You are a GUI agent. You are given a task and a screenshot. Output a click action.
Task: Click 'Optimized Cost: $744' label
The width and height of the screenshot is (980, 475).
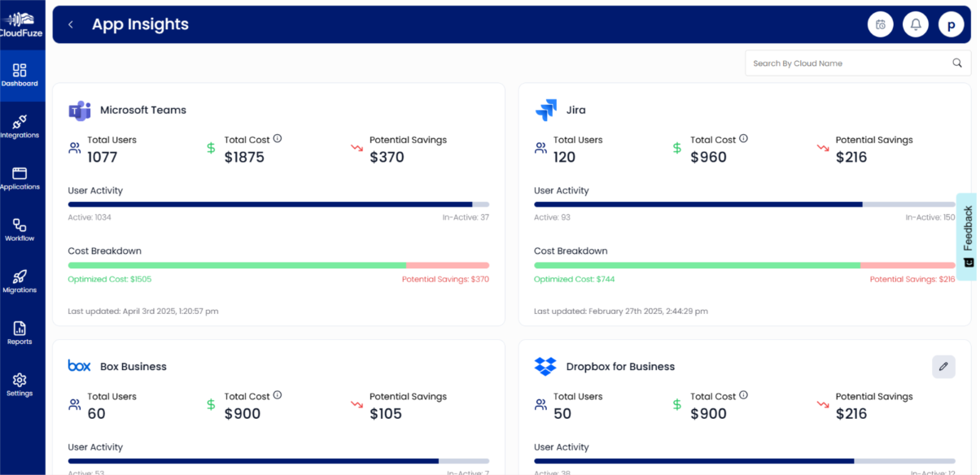(x=575, y=279)
